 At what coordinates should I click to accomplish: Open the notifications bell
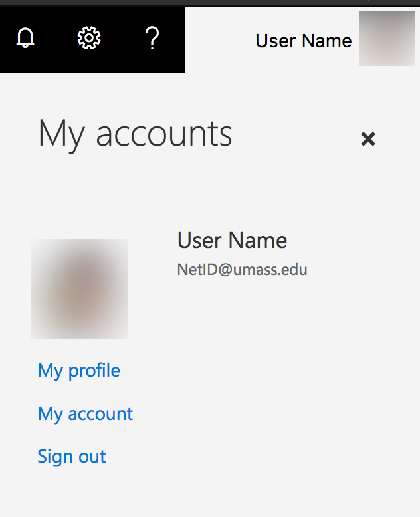25,38
